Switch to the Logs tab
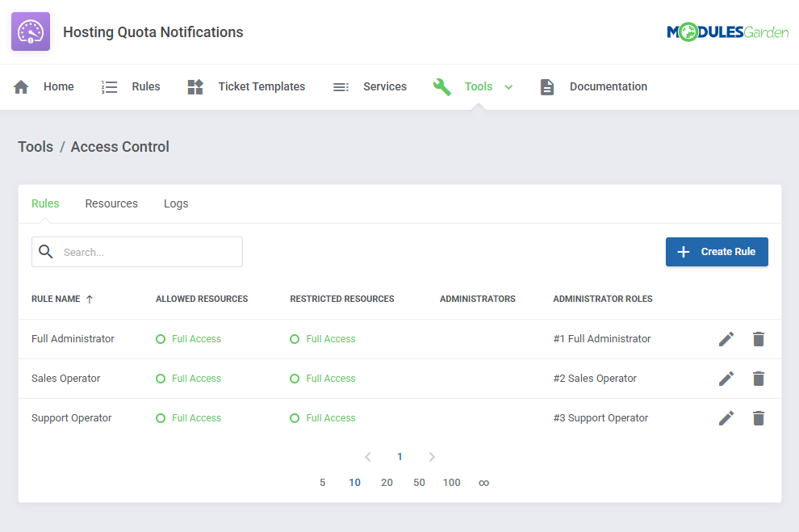The height and width of the screenshot is (532, 799). coord(176,203)
